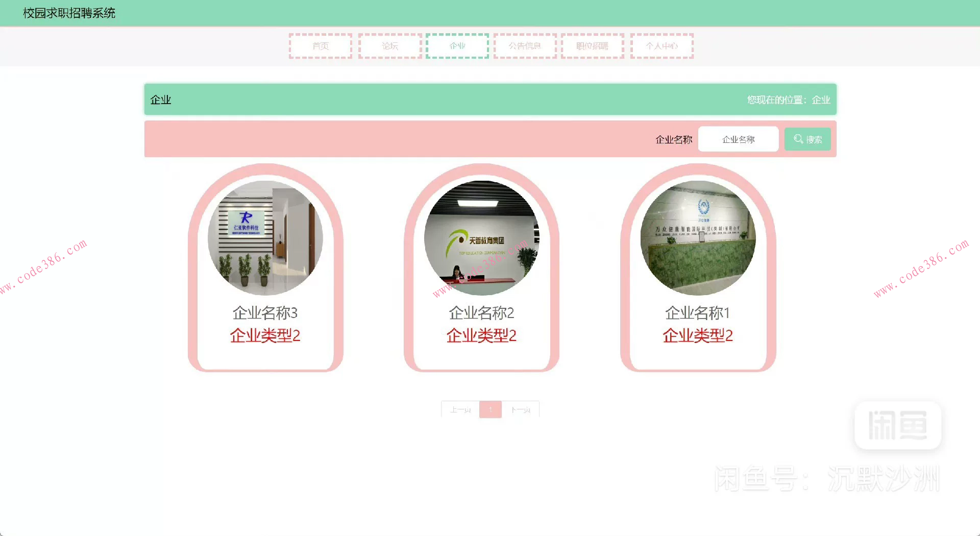Go to the 个人中心 tab
The width and height of the screenshot is (980, 536).
click(x=661, y=46)
